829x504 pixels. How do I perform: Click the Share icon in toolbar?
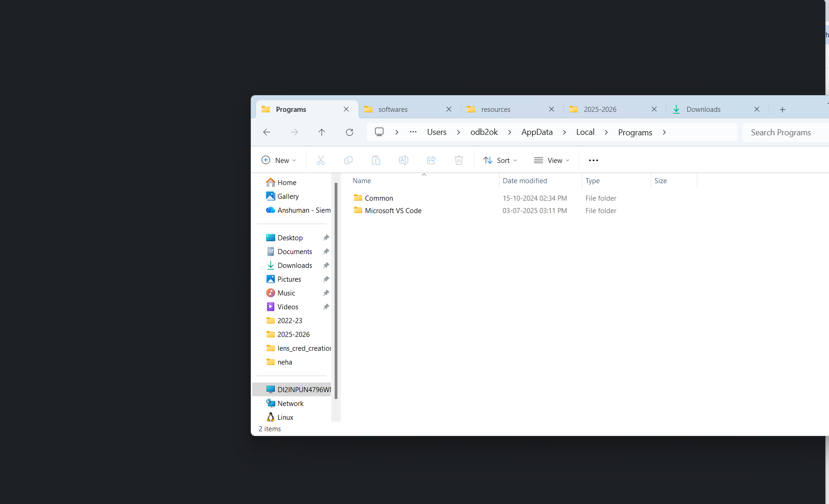click(431, 160)
